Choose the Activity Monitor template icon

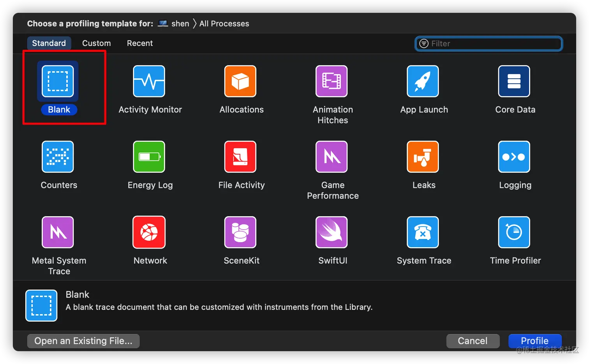pyautogui.click(x=149, y=81)
